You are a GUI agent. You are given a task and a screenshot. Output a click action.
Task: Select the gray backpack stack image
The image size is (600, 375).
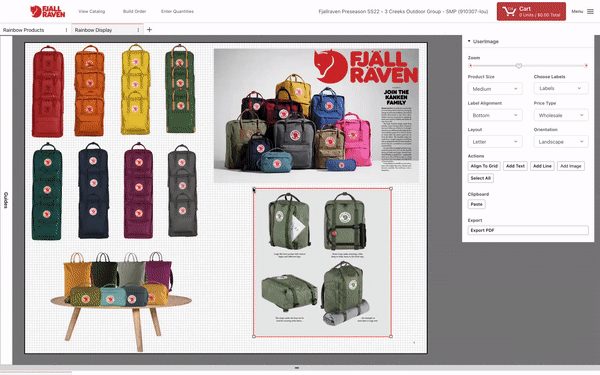[x=183, y=191]
